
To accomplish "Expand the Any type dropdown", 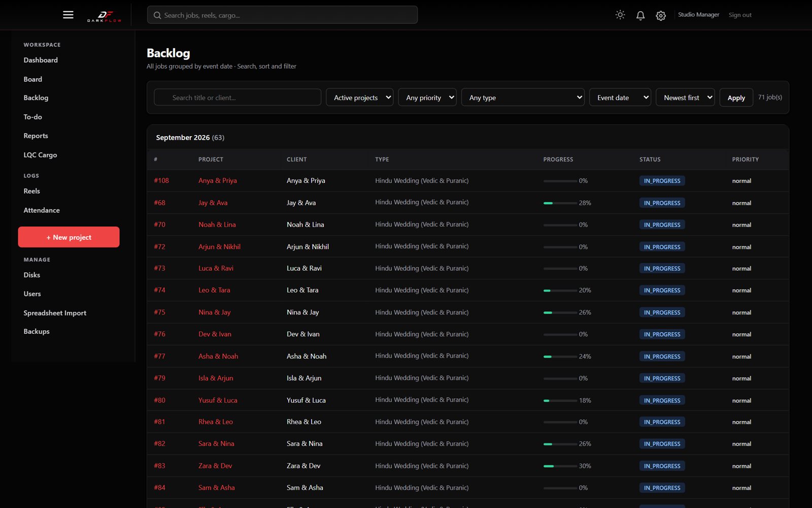I will tap(523, 97).
